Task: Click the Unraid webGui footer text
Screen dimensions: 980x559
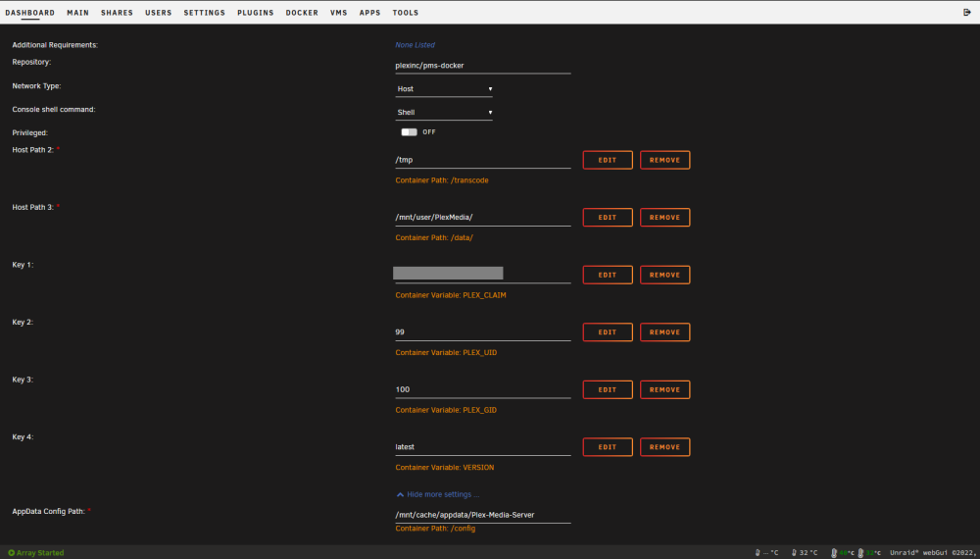Action: click(933, 553)
